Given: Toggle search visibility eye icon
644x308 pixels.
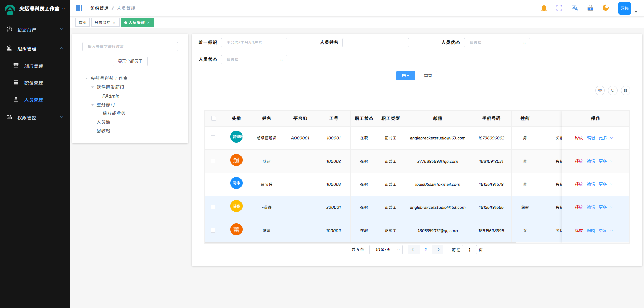Looking at the screenshot, I should click(x=600, y=90).
